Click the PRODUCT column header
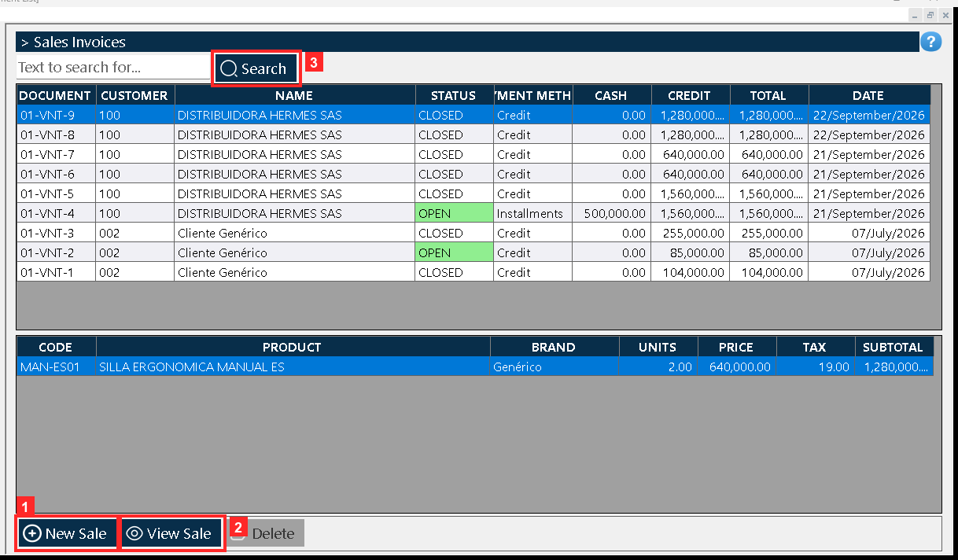The height and width of the screenshot is (560, 958). coord(293,347)
